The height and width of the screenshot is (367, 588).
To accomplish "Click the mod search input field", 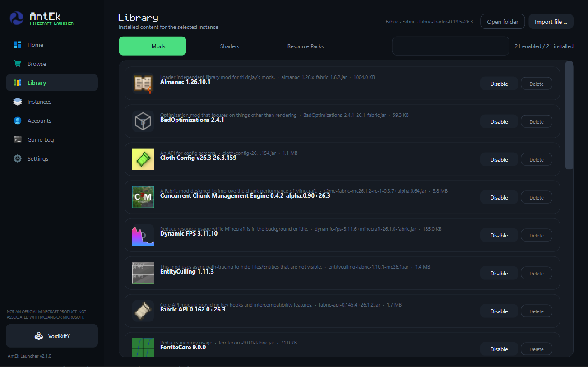I will 450,46.
